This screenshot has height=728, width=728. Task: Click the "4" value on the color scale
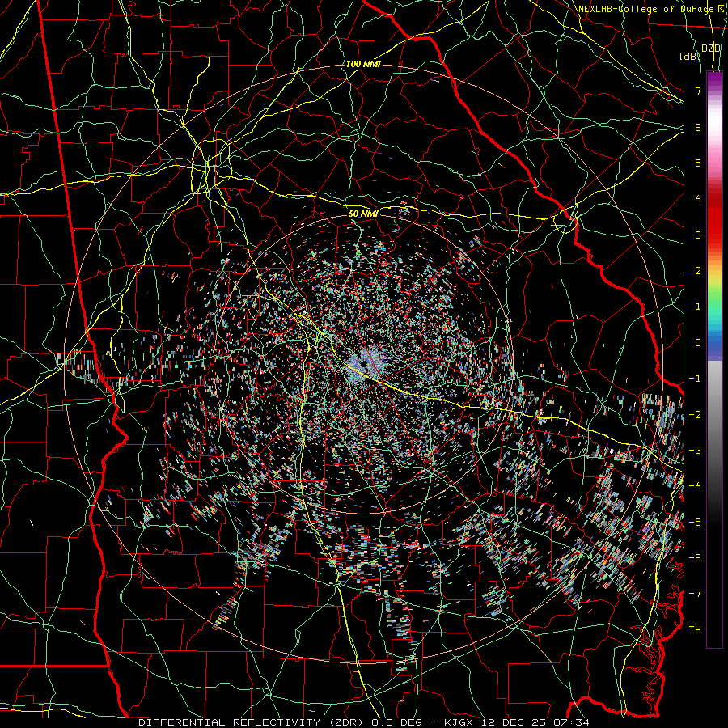coord(698,199)
